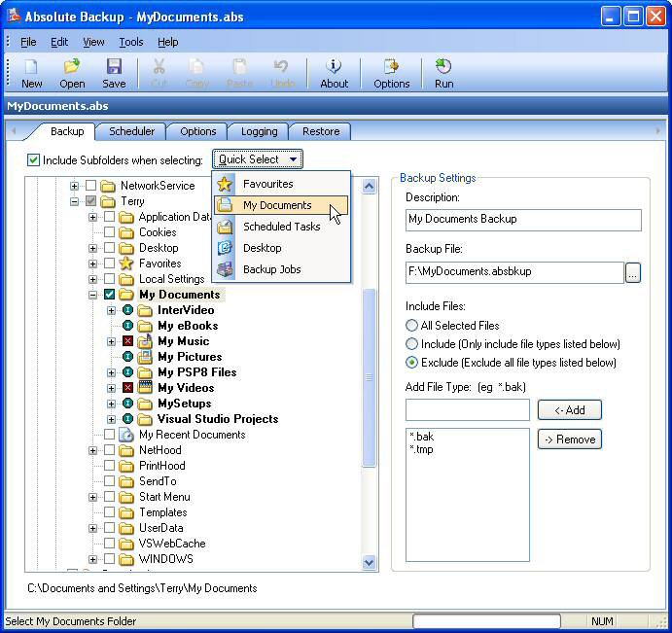
Task: Click the folder tree vertical scrollbar thumb
Action: [369, 377]
